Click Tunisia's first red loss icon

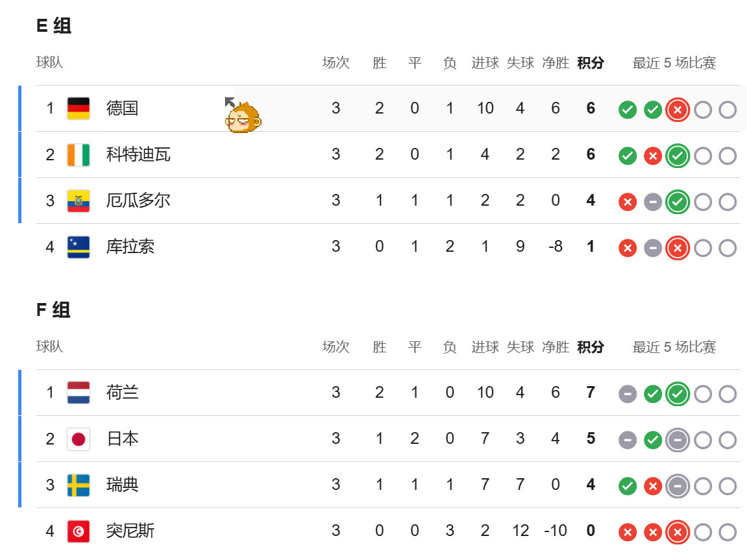pyautogui.click(x=628, y=532)
